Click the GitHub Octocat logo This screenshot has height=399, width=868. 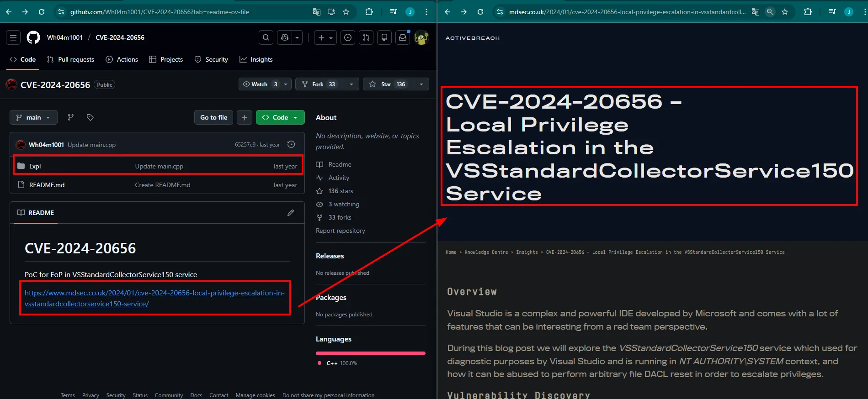coord(33,37)
